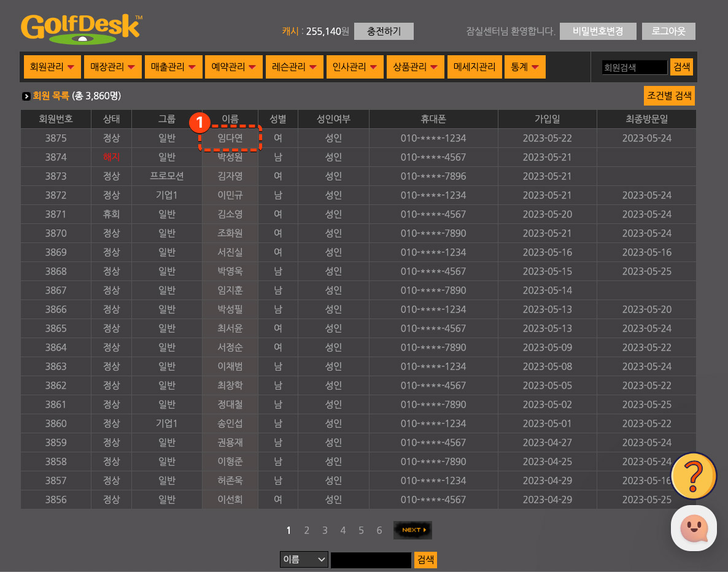
Task: Open the 이름 search filter combo box
Action: coord(304,560)
